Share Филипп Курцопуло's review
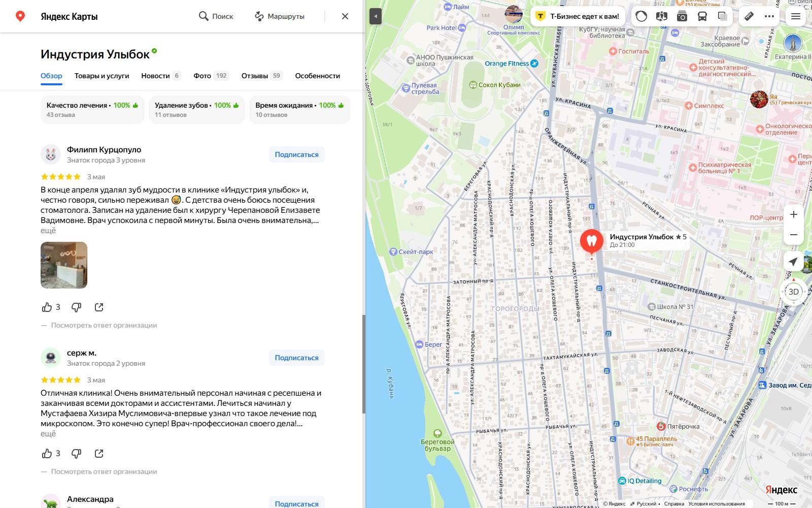 [99, 307]
